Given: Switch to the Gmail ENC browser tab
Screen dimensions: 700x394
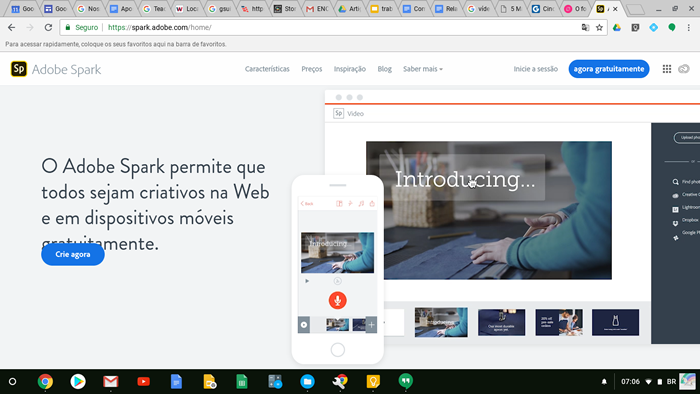Looking at the screenshot, I should pyautogui.click(x=317, y=8).
